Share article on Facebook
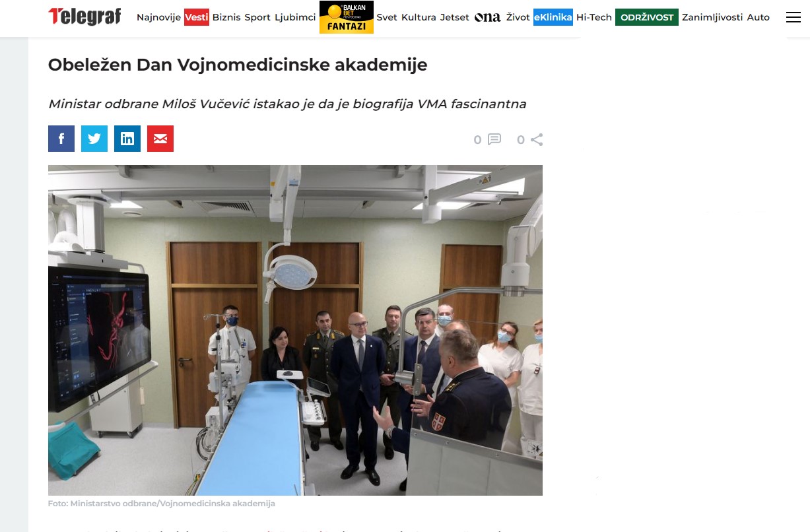The width and height of the screenshot is (810, 532). (x=61, y=139)
